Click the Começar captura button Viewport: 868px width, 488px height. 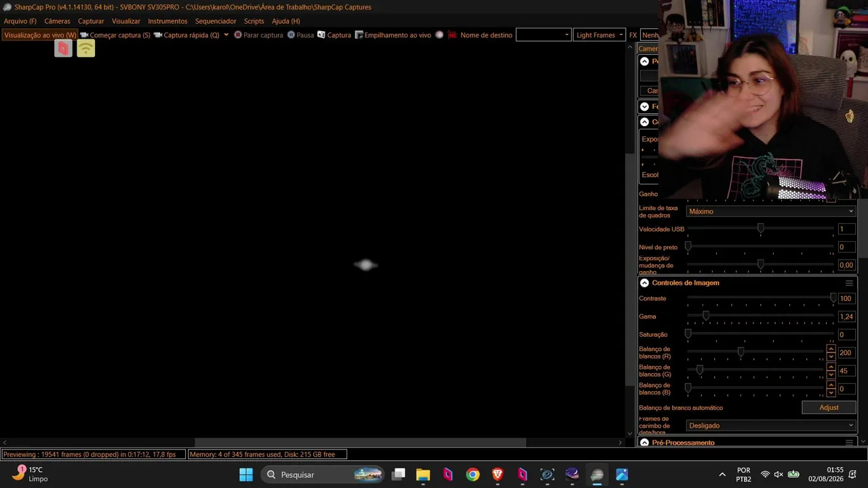115,35
